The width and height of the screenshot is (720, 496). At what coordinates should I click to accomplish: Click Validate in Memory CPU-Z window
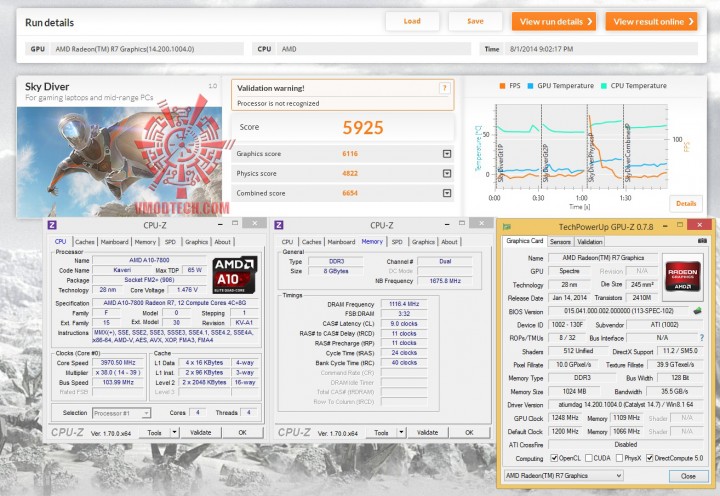point(428,433)
